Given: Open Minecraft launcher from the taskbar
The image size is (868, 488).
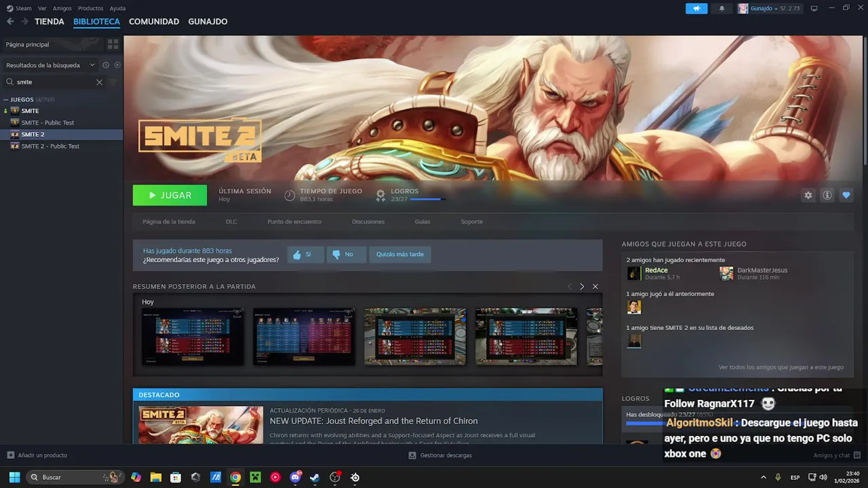Looking at the screenshot, I should pos(256,477).
